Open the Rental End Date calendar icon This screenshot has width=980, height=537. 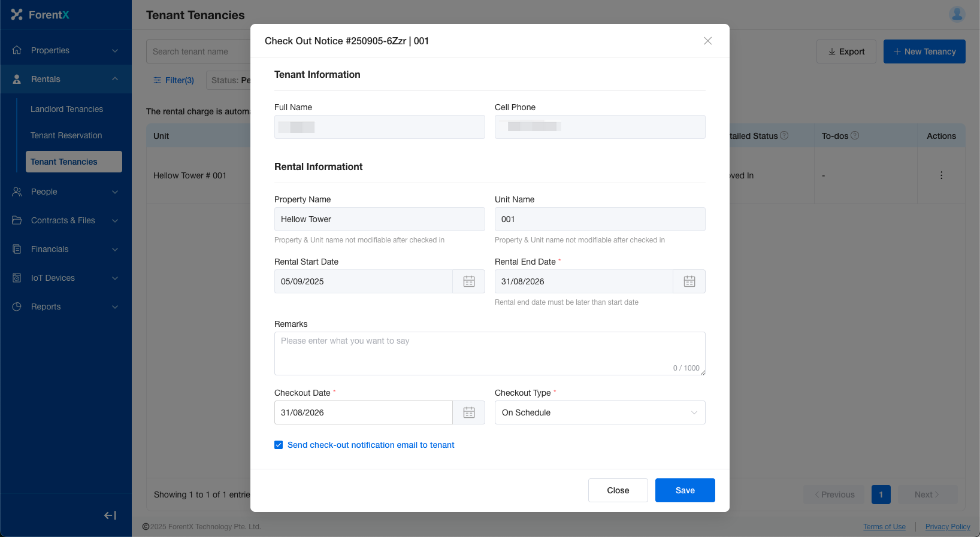(689, 281)
